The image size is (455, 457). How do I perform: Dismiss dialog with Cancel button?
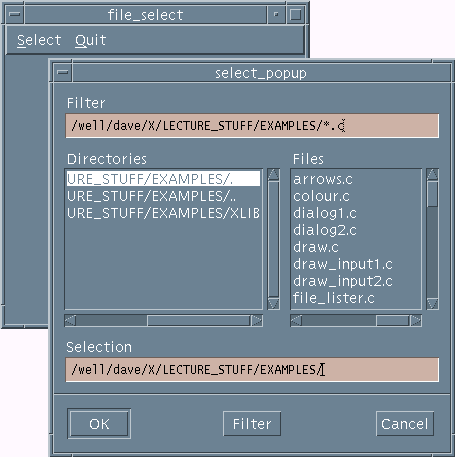405,424
